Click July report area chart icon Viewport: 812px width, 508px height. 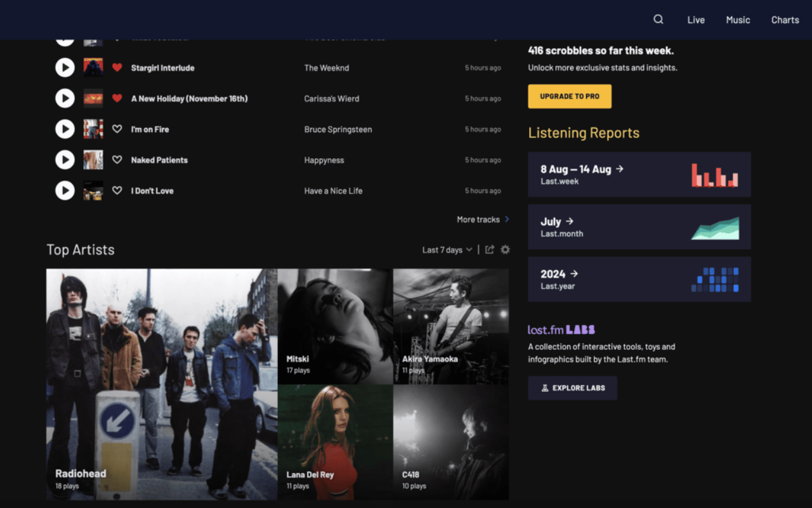pyautogui.click(x=715, y=228)
